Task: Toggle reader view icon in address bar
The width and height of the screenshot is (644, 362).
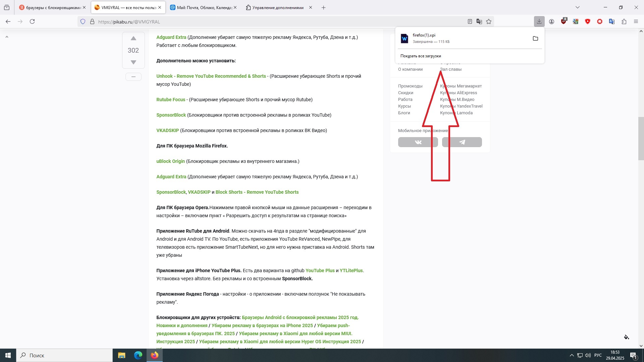Action: (x=470, y=21)
